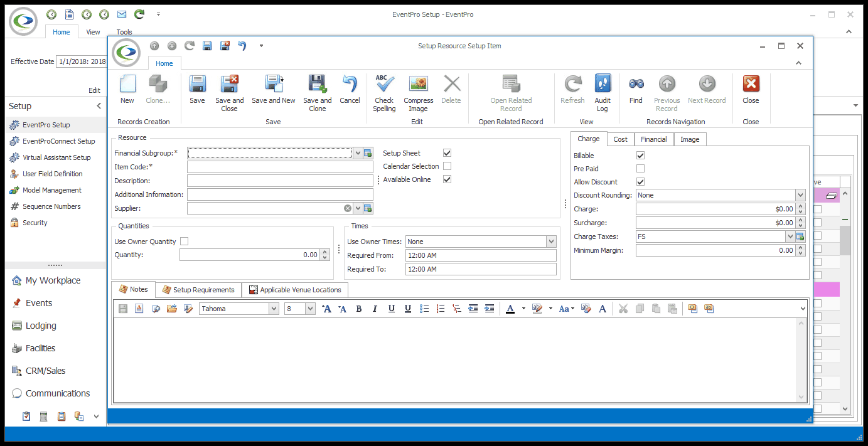868x446 pixels.
Task: Click the Find binoculars icon
Action: [636, 84]
